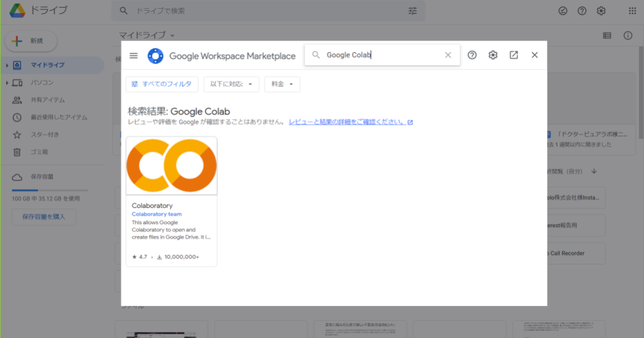Open the review and results details link

351,122
